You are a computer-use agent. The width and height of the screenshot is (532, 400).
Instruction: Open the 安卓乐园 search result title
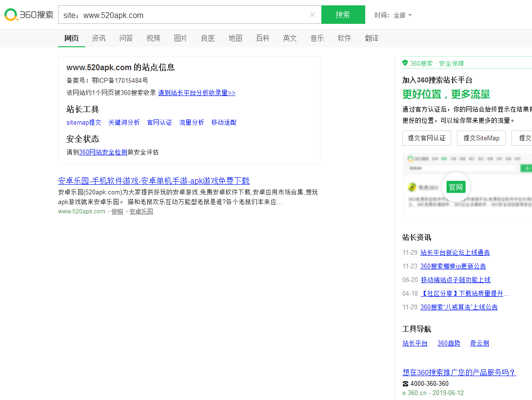tap(153, 180)
